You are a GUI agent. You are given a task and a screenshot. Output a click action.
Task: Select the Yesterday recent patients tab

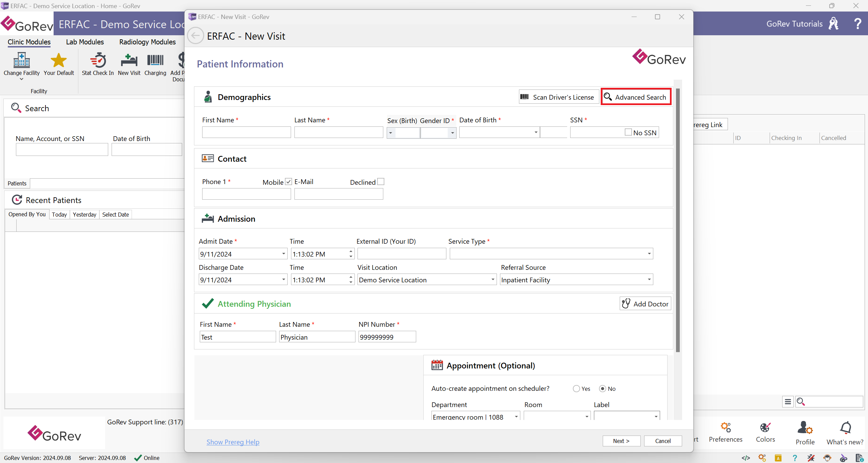[84, 215]
